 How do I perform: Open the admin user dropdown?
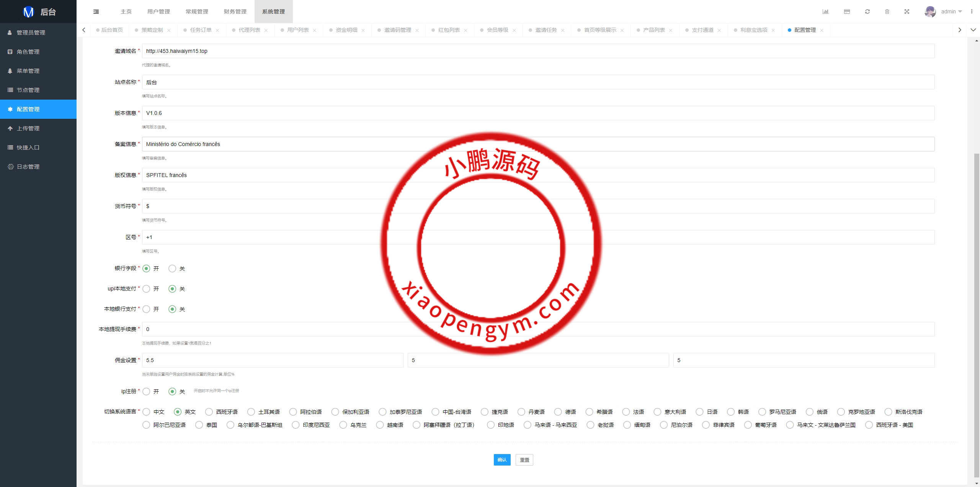click(951, 11)
